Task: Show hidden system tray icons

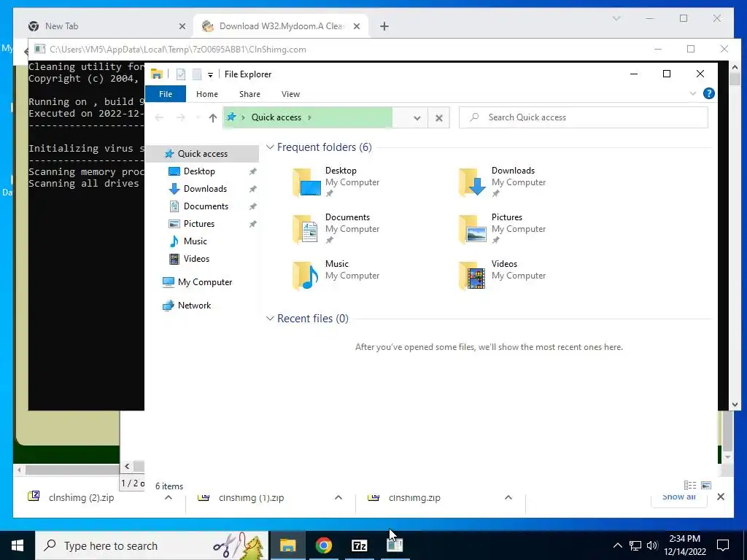Action: coord(617,545)
